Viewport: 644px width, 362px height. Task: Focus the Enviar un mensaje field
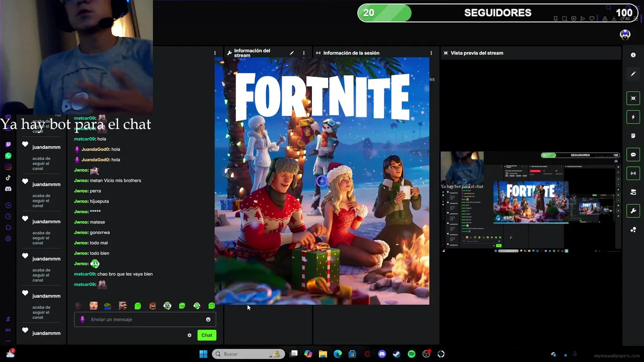tap(145, 319)
